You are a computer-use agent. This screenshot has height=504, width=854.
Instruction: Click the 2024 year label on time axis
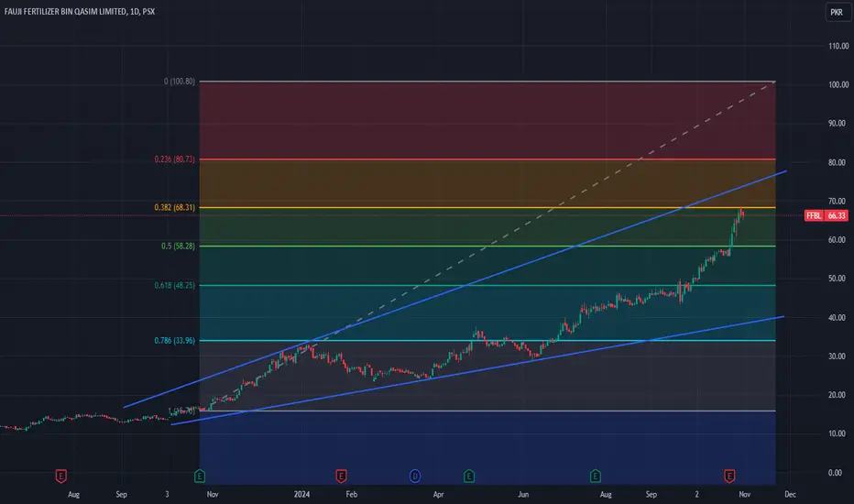301,494
